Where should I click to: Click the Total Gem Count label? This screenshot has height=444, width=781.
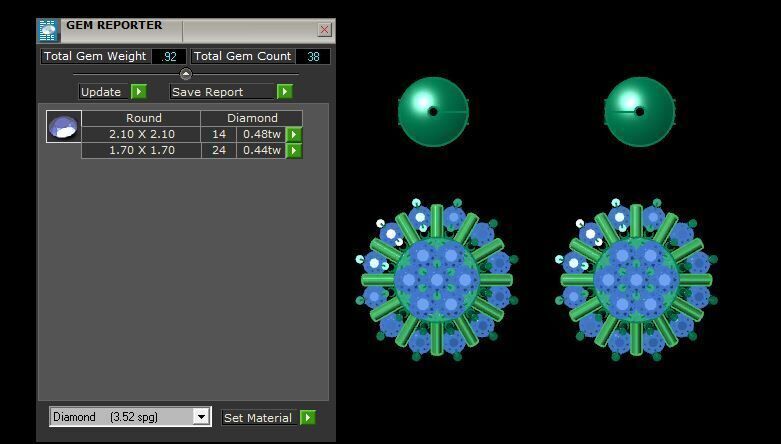click(x=243, y=56)
